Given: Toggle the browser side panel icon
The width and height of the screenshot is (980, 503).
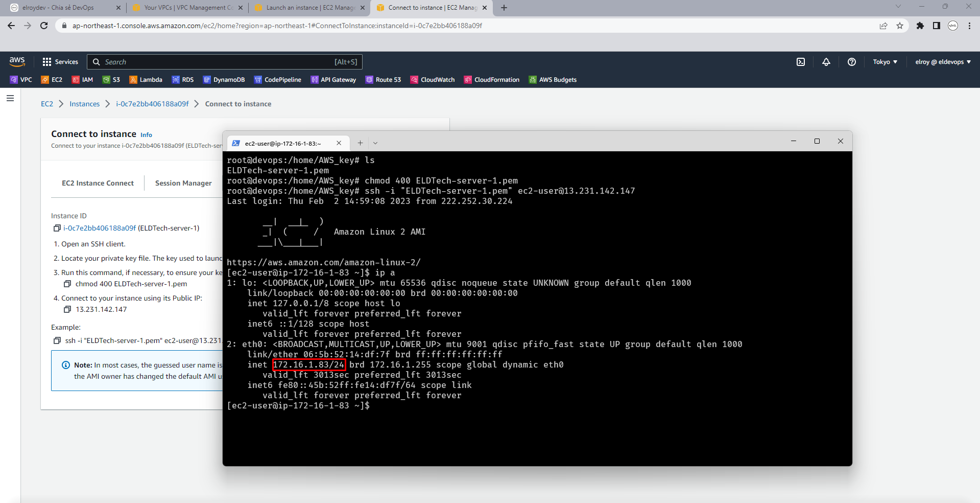Looking at the screenshot, I should tap(937, 26).
